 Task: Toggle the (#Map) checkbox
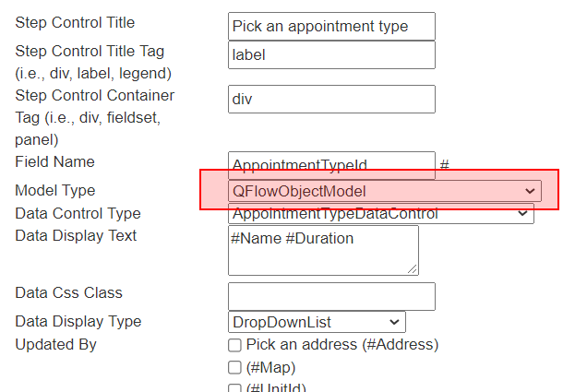(x=234, y=367)
